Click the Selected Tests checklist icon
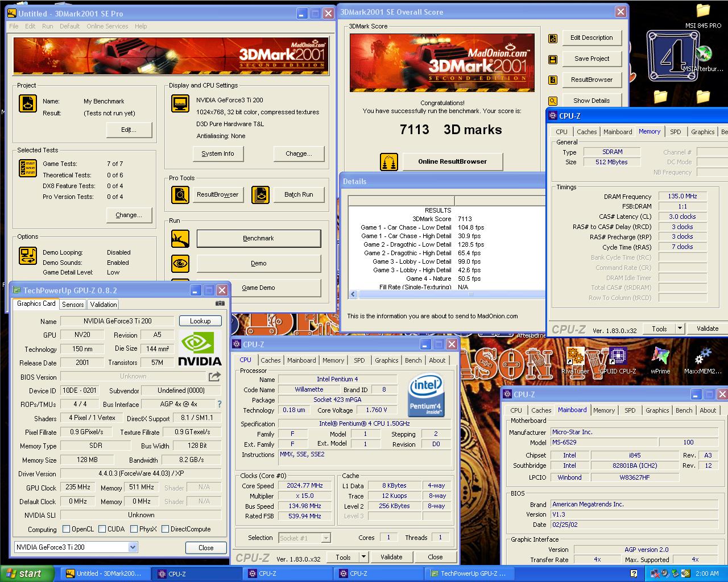This screenshot has height=582, width=728. point(27,169)
